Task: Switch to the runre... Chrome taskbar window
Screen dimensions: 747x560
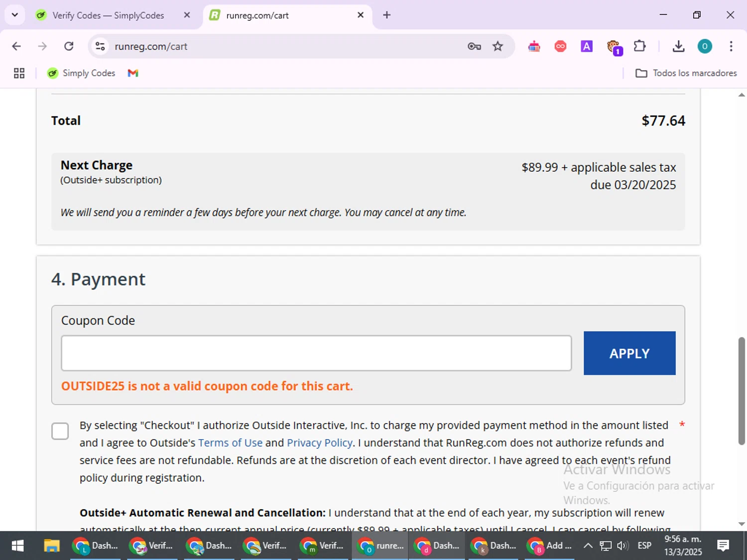Action: (x=380, y=546)
